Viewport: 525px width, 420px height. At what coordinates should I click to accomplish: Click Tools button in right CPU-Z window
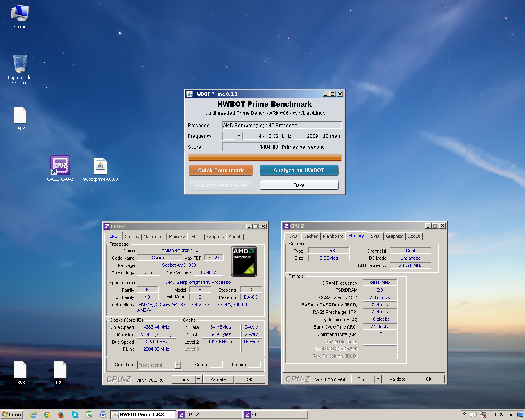[363, 379]
